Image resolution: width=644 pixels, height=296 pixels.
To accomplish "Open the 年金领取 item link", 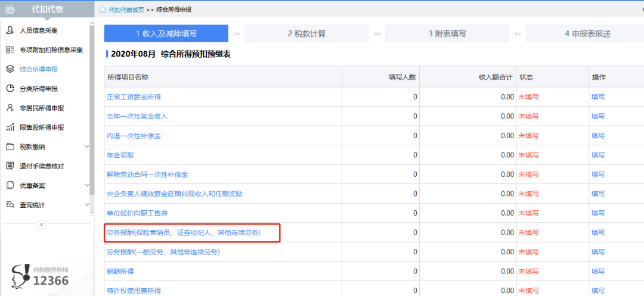I will pos(120,155).
